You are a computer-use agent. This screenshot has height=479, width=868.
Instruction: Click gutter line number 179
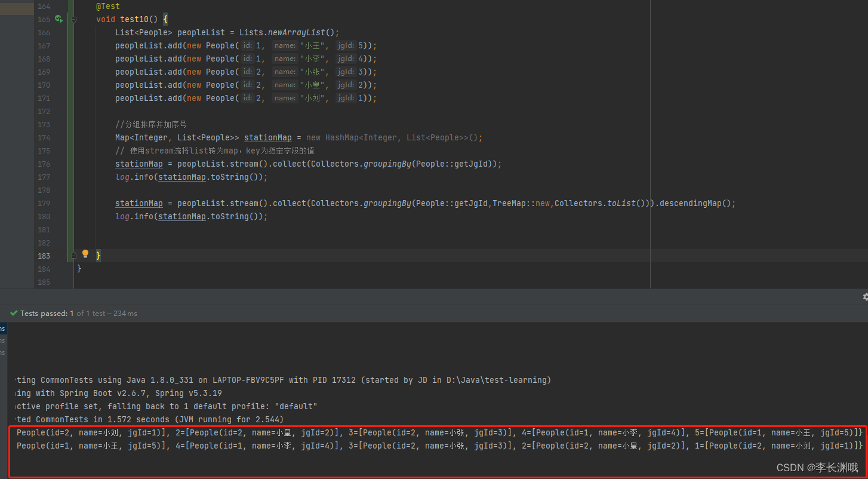44,203
